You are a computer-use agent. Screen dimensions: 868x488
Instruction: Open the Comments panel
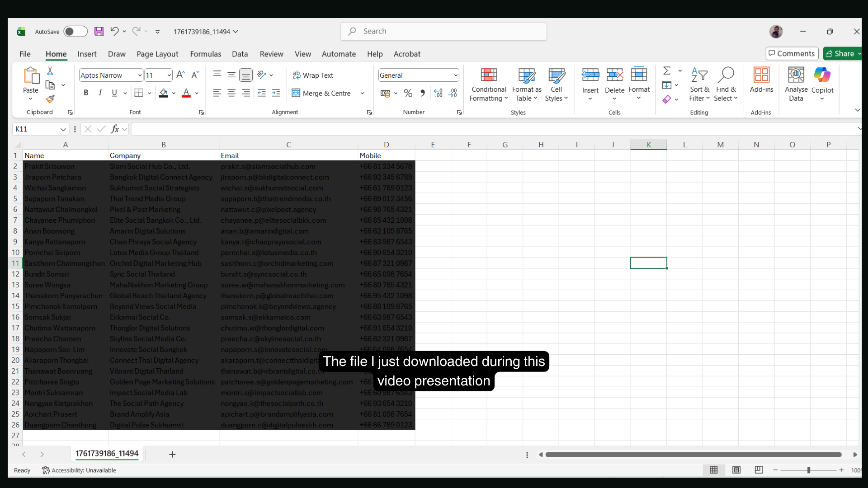(x=792, y=53)
